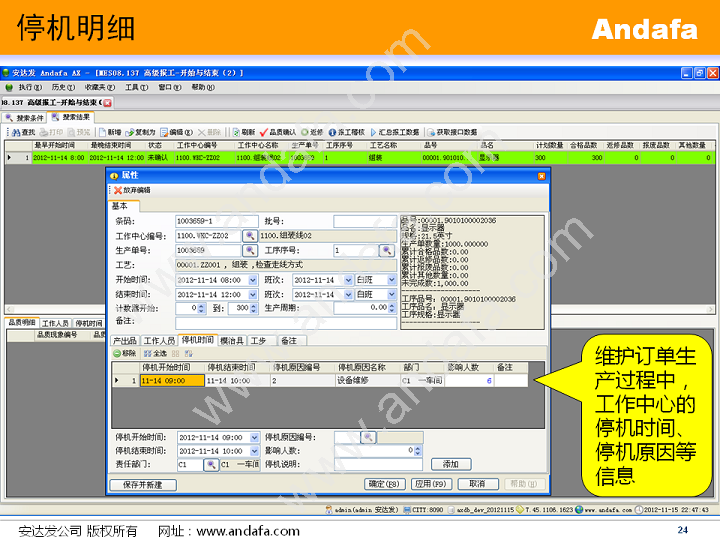The width and height of the screenshot is (720, 540).
Task: Click the lookup icon beside 工作中心编号
Action: coord(249,236)
